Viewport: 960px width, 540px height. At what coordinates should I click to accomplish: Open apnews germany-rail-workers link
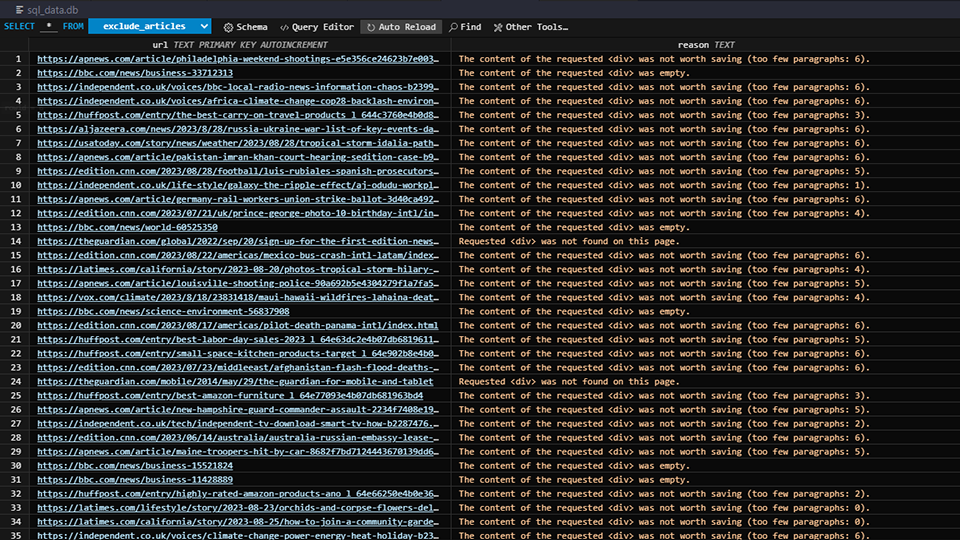pyautogui.click(x=238, y=199)
